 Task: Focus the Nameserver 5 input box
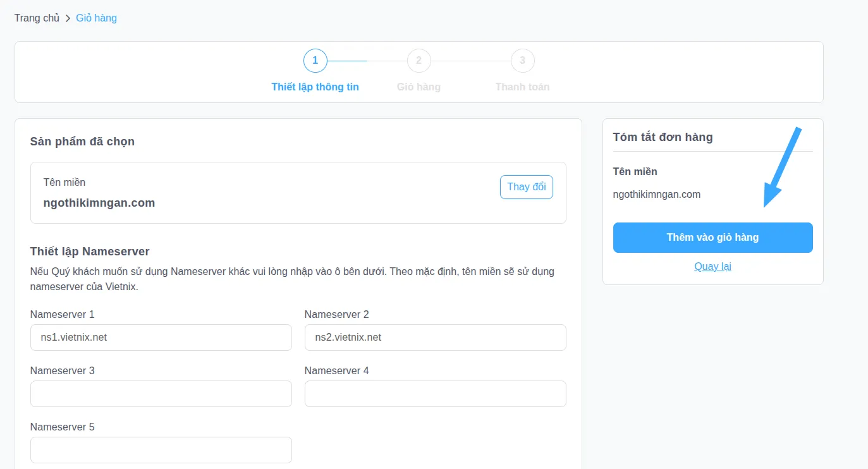click(x=161, y=450)
